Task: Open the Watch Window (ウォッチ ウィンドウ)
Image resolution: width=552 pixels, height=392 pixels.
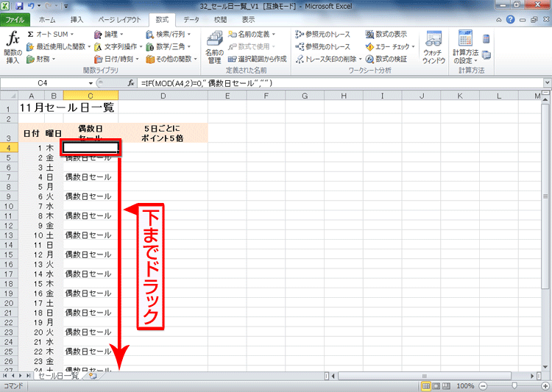Action: pos(434,47)
